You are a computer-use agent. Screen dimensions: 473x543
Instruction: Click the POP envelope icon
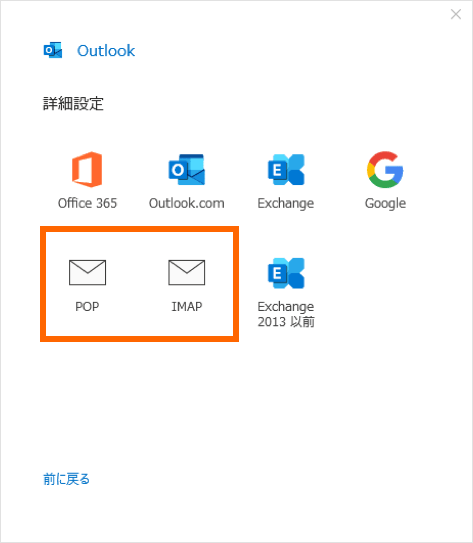click(87, 273)
